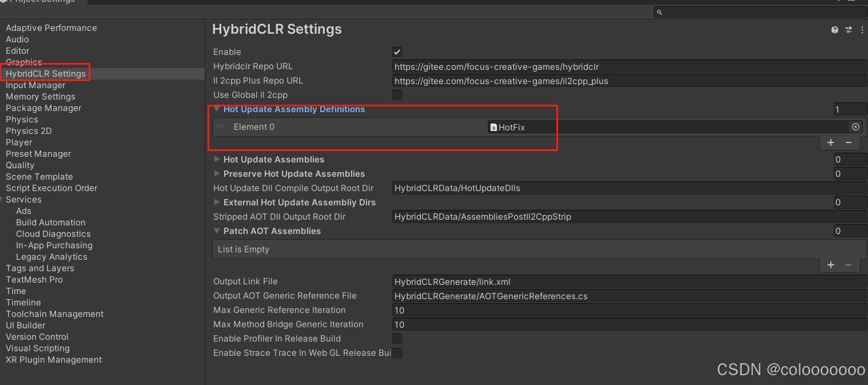Viewport: 868px width, 385px height.
Task: Open UI Builder settings
Action: click(26, 326)
